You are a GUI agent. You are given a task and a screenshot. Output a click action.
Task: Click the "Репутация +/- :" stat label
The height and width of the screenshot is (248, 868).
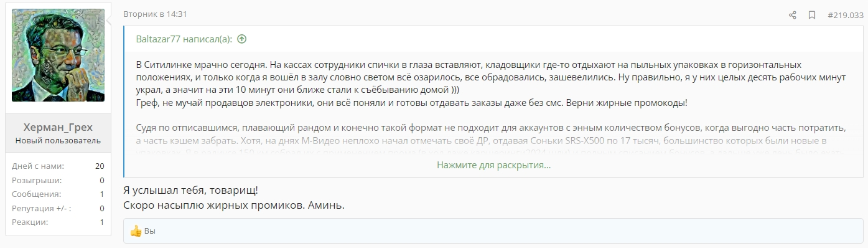(41, 208)
